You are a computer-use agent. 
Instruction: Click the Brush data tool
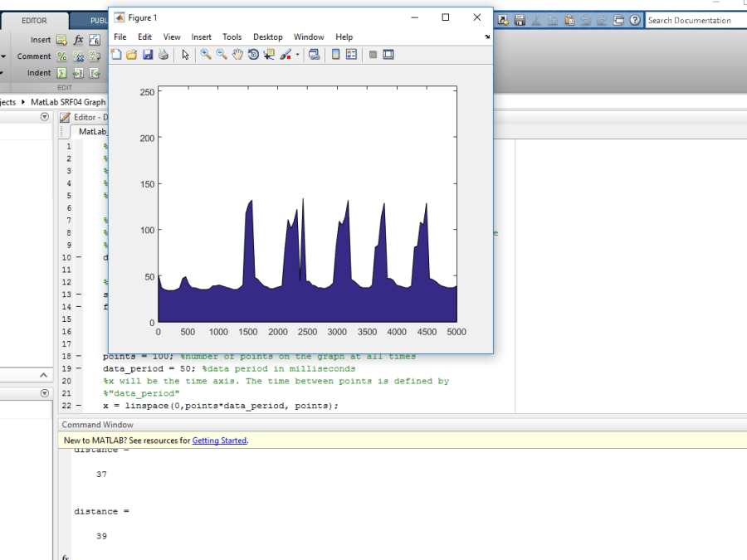click(x=286, y=54)
